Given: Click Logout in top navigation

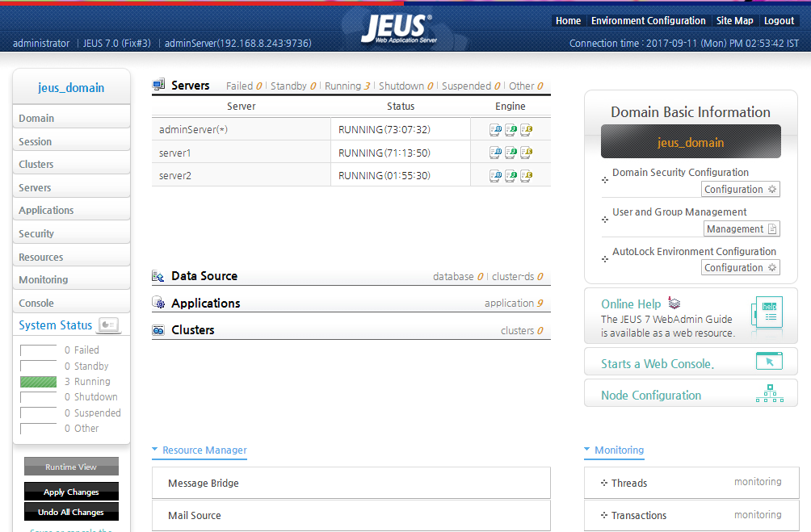Looking at the screenshot, I should [779, 21].
